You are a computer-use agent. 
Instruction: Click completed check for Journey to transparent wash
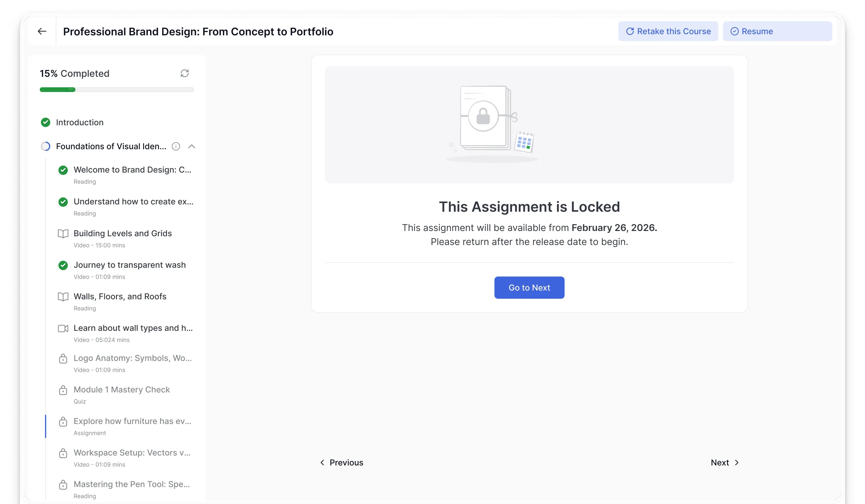(x=63, y=265)
